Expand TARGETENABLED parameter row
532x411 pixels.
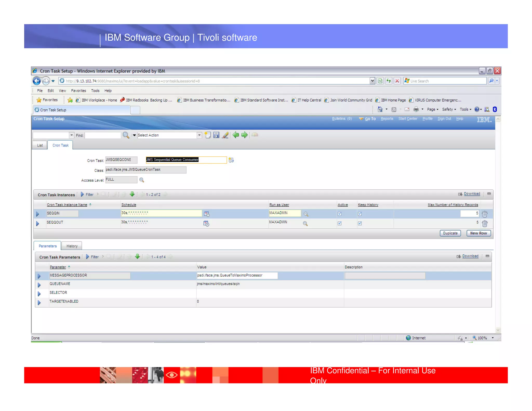(39, 303)
